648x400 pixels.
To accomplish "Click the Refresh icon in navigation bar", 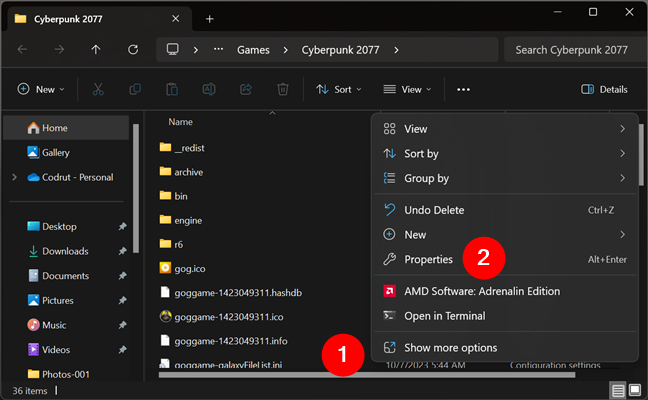I will tap(133, 49).
